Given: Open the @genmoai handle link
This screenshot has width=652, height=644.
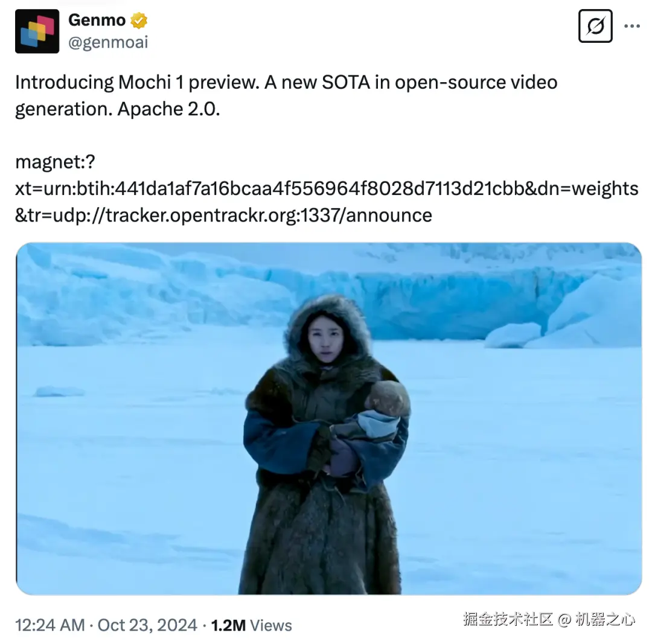Looking at the screenshot, I should coord(107,42).
